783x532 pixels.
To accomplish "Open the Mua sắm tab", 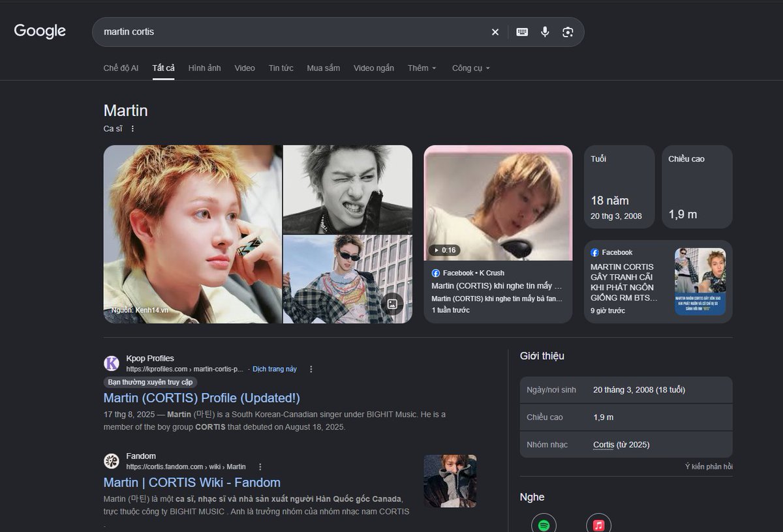I will 324,68.
